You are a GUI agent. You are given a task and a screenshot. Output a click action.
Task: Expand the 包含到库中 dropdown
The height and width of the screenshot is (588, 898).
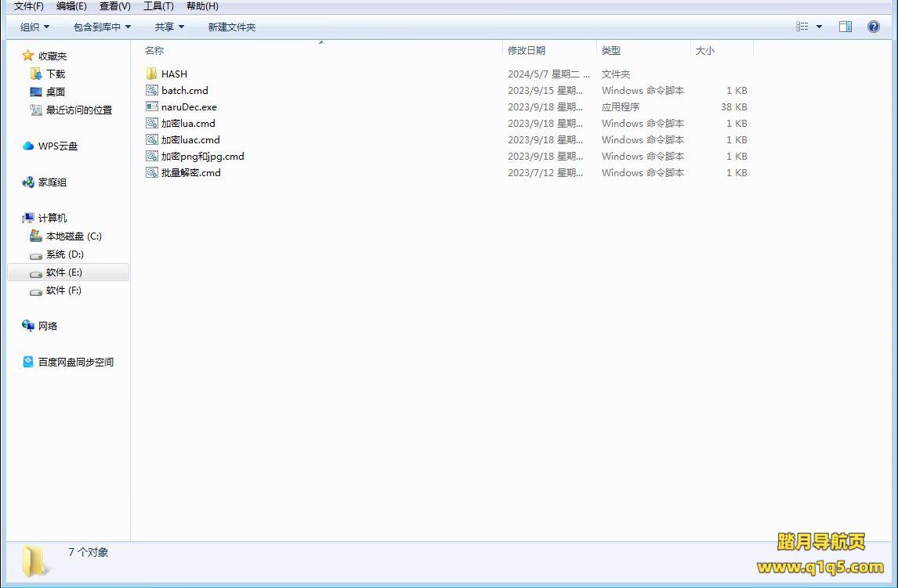pos(102,27)
